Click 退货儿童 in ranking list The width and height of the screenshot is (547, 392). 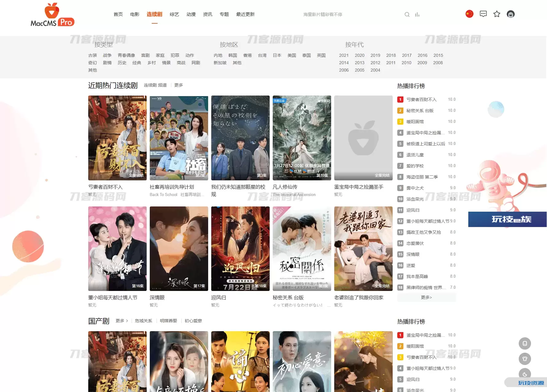tap(415, 155)
